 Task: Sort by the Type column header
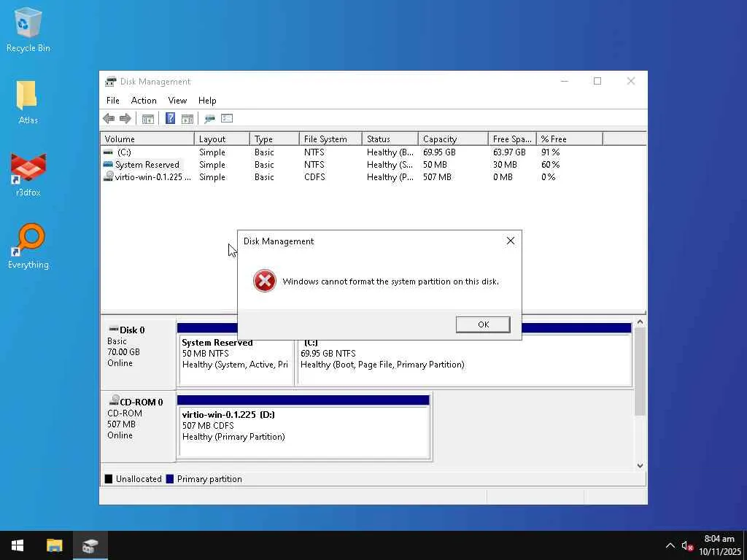[274, 139]
